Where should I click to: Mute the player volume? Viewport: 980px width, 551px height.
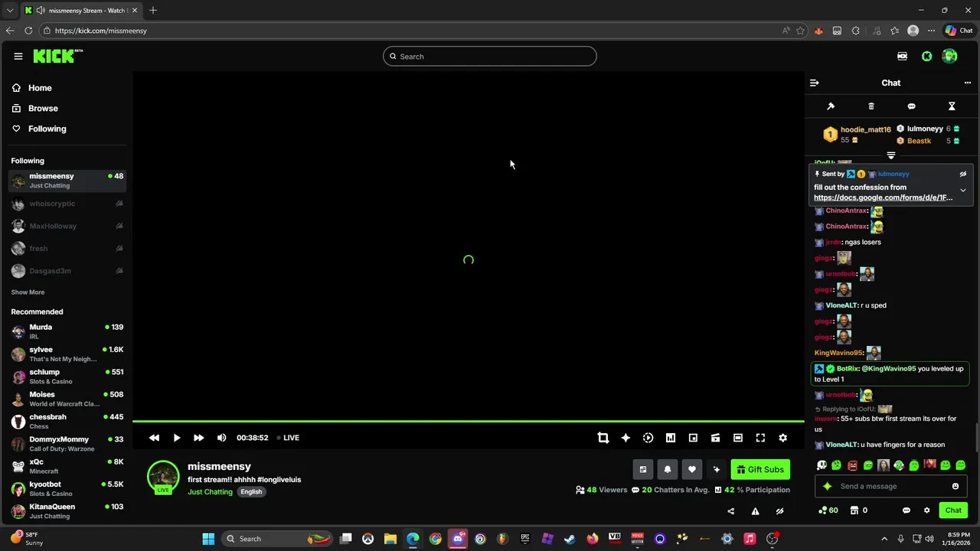click(x=221, y=438)
